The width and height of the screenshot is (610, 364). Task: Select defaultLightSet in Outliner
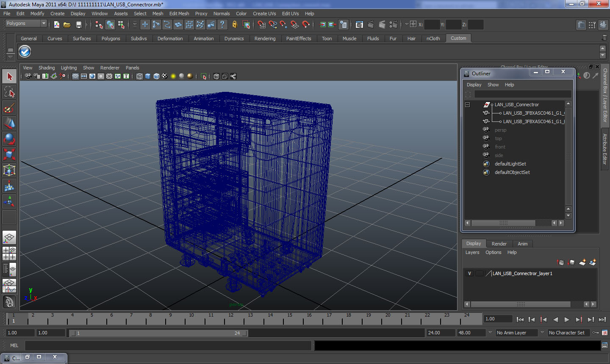510,164
